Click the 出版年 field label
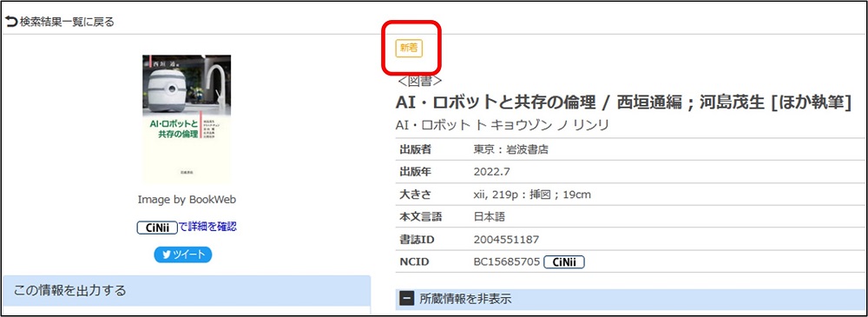 pos(415,172)
